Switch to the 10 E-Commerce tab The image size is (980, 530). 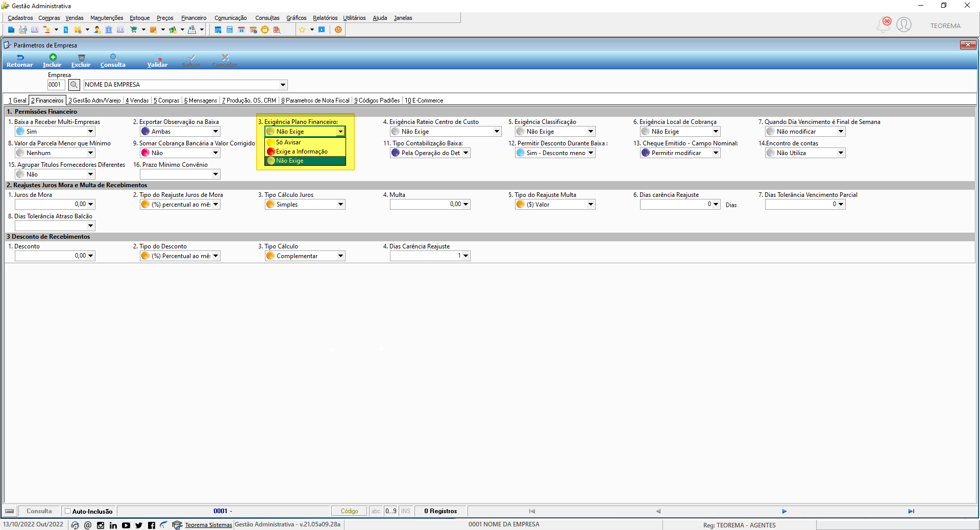[424, 100]
